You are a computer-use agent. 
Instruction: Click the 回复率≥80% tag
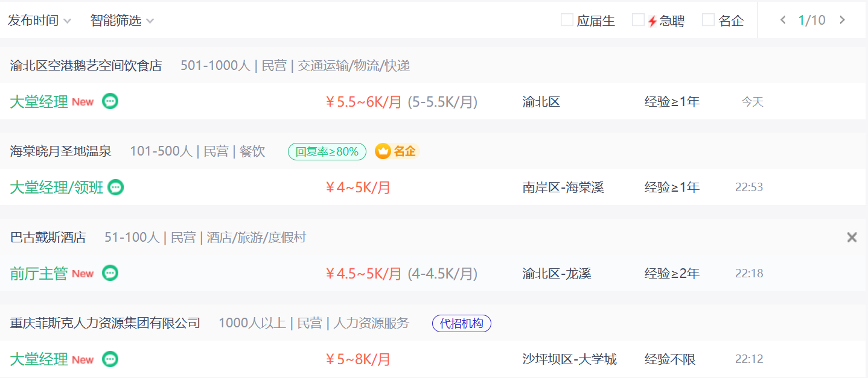327,151
